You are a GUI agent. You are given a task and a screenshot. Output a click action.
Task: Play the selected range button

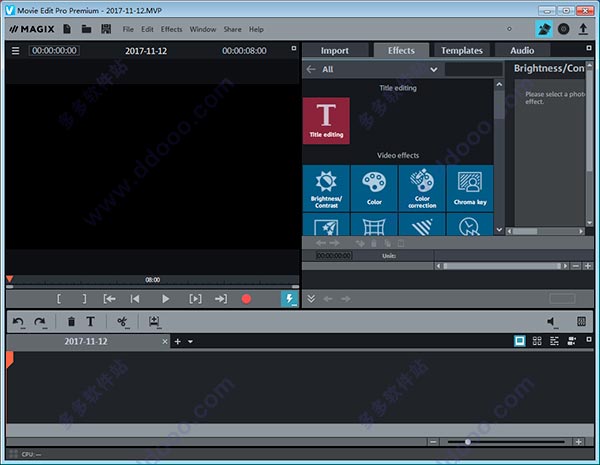pos(195,299)
